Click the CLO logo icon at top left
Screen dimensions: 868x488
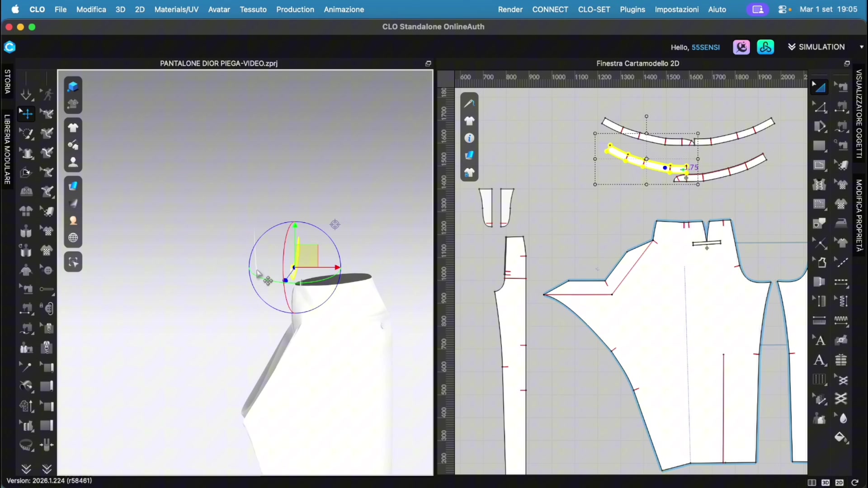point(10,47)
